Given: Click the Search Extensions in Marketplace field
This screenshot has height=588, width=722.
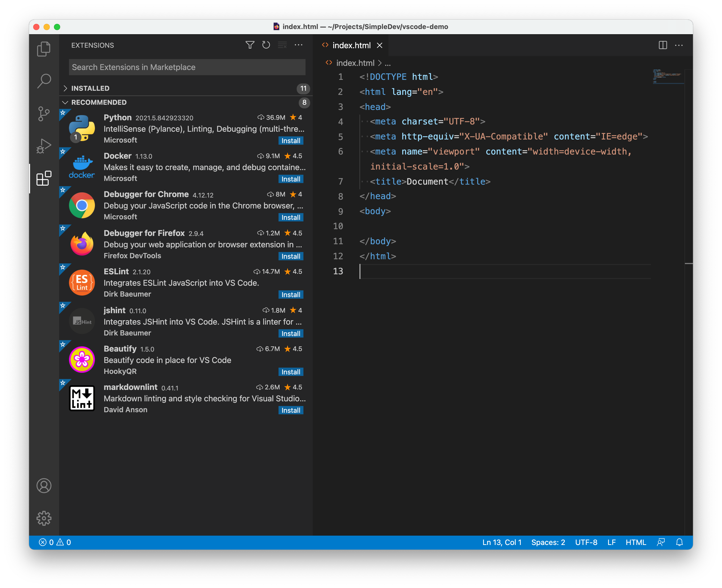Looking at the screenshot, I should 187,67.
